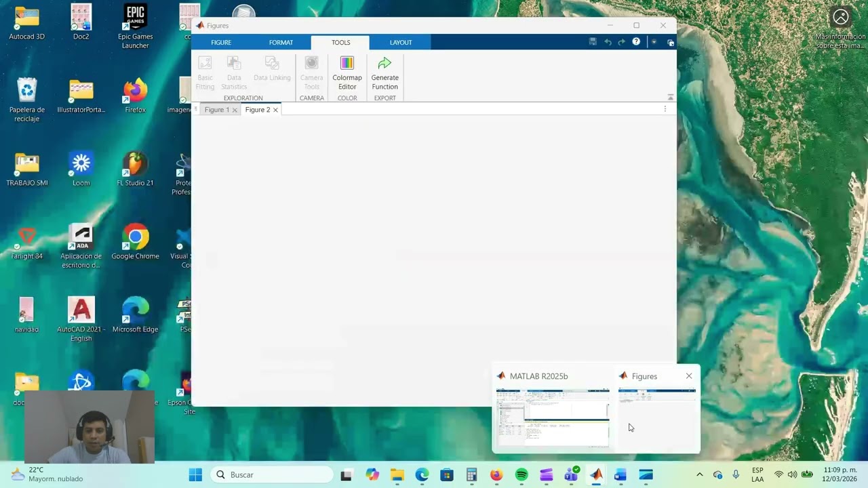
Task: Select the TOOLS ribbon tab
Action: tap(340, 42)
